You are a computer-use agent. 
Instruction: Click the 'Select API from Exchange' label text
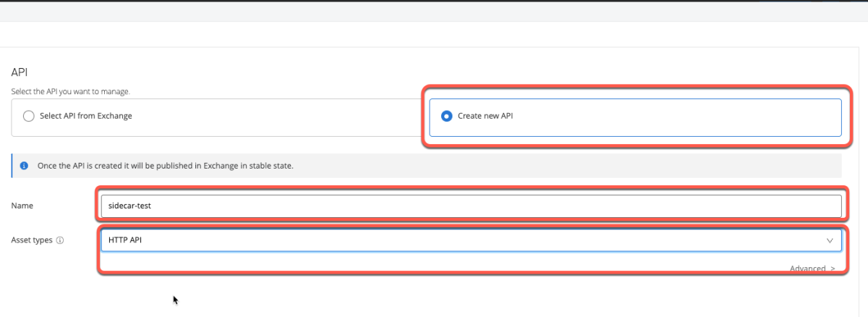(87, 116)
